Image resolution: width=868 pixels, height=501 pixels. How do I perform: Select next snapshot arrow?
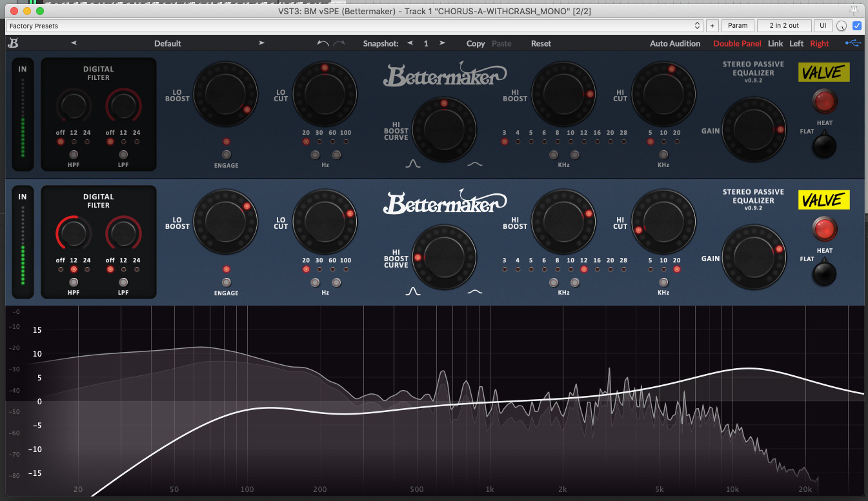pyautogui.click(x=442, y=43)
